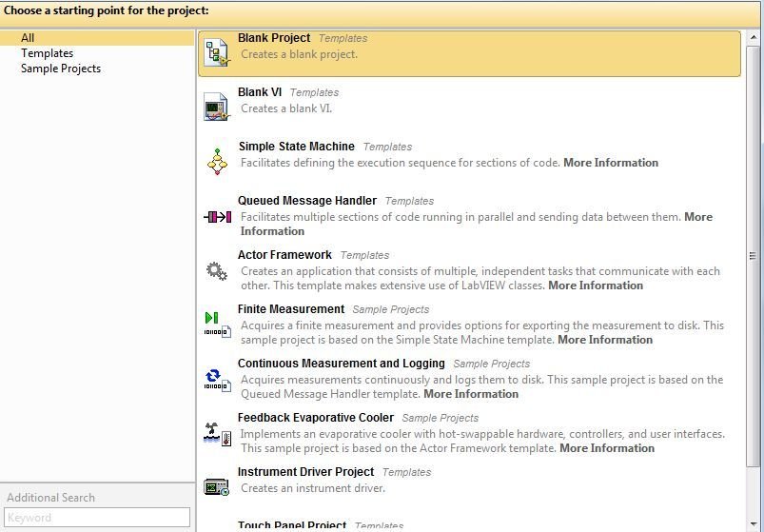Select the Simple State Machine title
Viewport: 764px width, 532px height.
pyautogui.click(x=296, y=147)
